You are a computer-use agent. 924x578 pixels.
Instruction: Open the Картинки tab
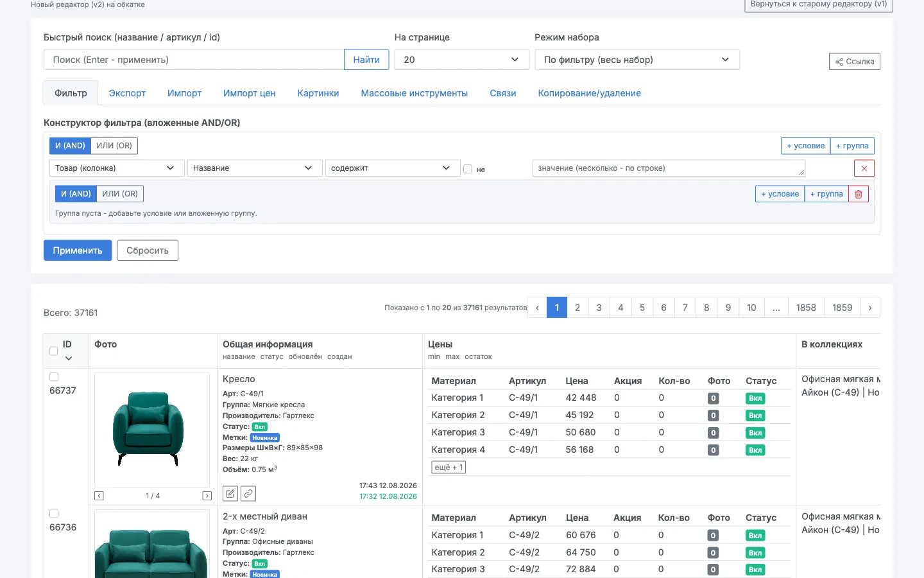click(x=318, y=93)
